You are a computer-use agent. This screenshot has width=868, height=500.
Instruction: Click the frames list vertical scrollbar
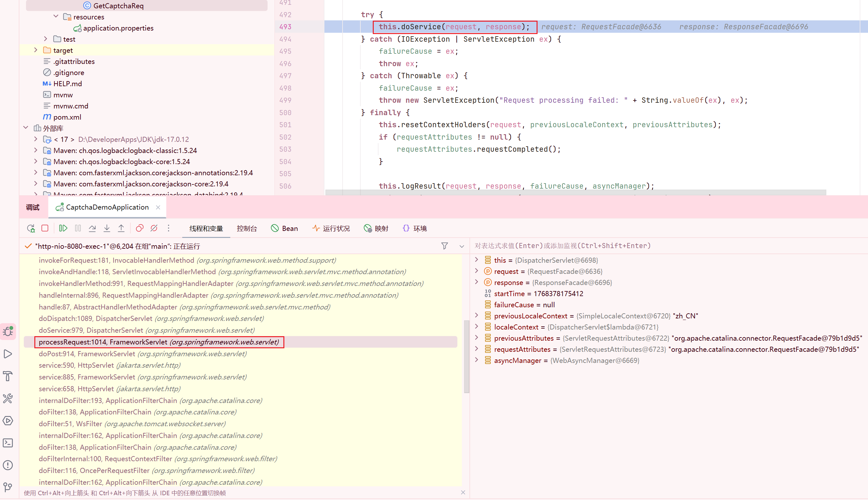click(466, 357)
